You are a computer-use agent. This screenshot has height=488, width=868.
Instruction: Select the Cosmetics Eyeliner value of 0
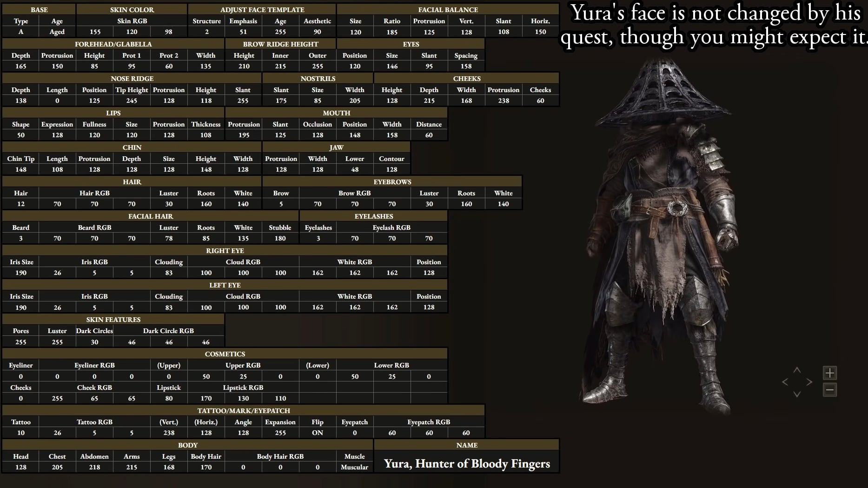point(21,376)
